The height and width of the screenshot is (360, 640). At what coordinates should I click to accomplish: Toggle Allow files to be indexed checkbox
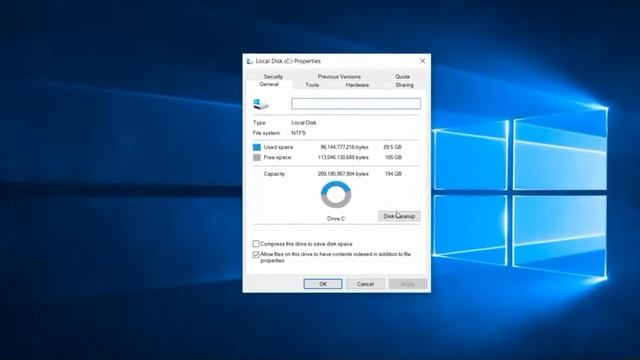[256, 254]
